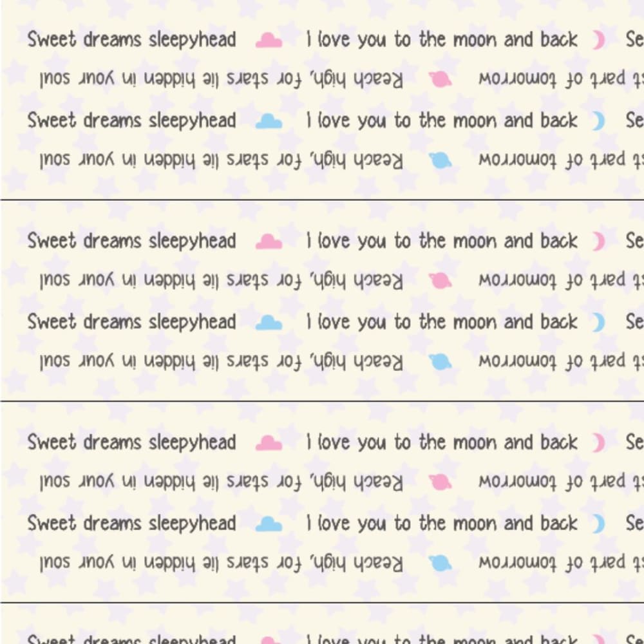Click the pink cloud in the third strip
Viewport: 644px width, 644px height.
269,444
